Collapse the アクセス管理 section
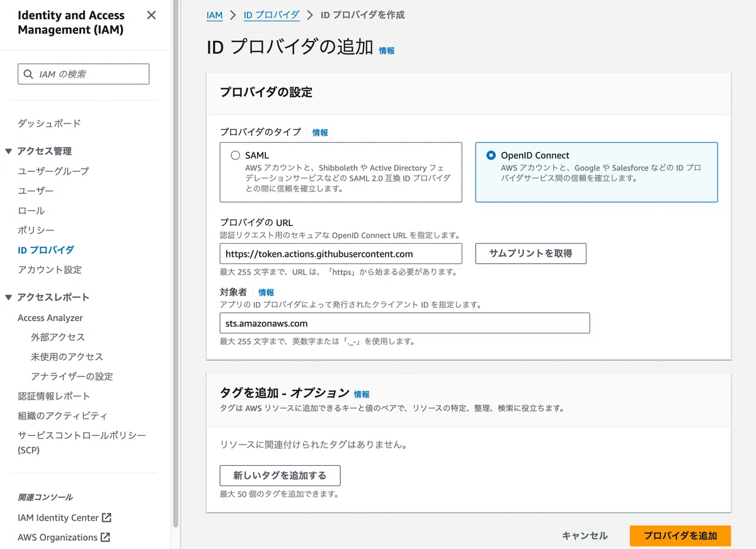 click(9, 151)
